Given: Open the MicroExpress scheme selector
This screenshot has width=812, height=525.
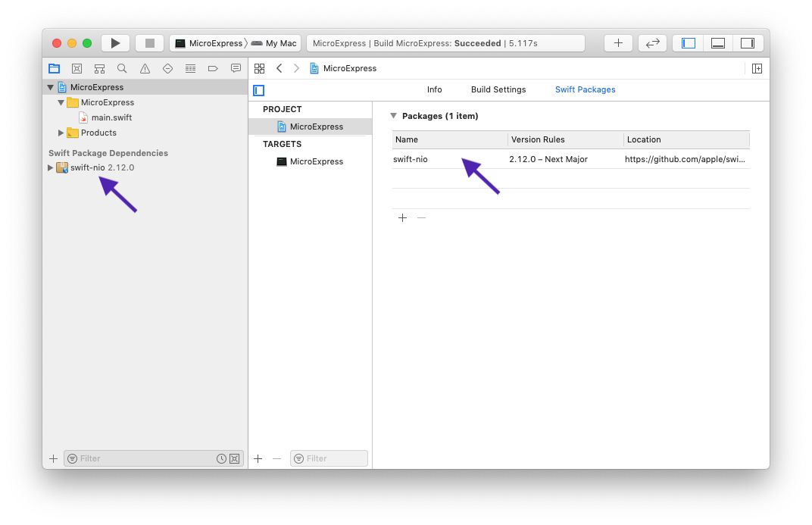Looking at the screenshot, I should pos(209,43).
